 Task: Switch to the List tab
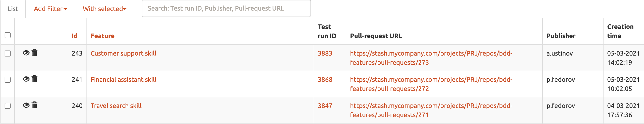click(13, 9)
